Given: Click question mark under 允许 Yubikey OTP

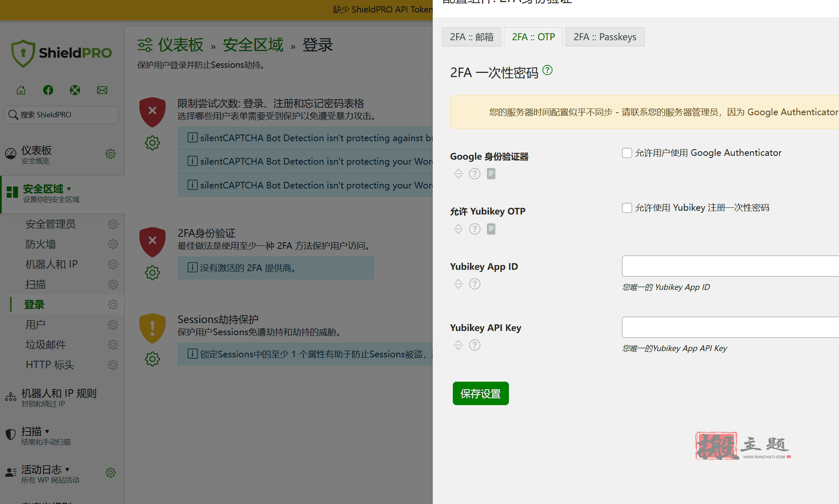Looking at the screenshot, I should coord(475,229).
